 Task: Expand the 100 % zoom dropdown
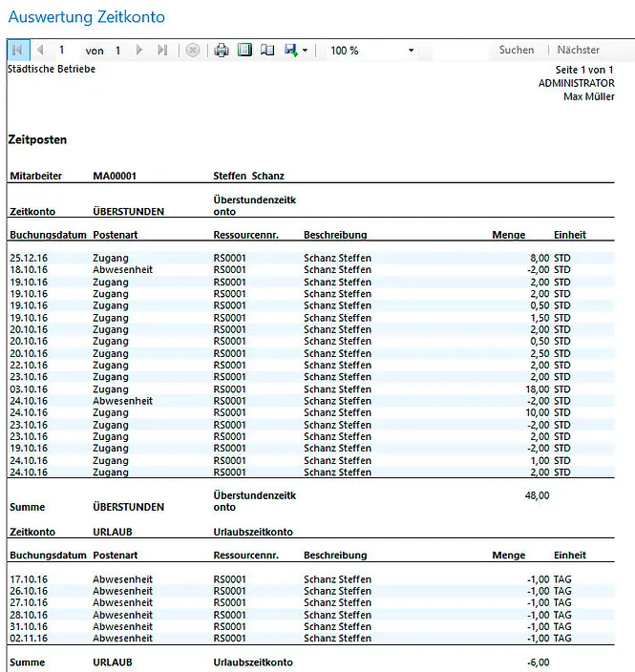pyautogui.click(x=412, y=51)
